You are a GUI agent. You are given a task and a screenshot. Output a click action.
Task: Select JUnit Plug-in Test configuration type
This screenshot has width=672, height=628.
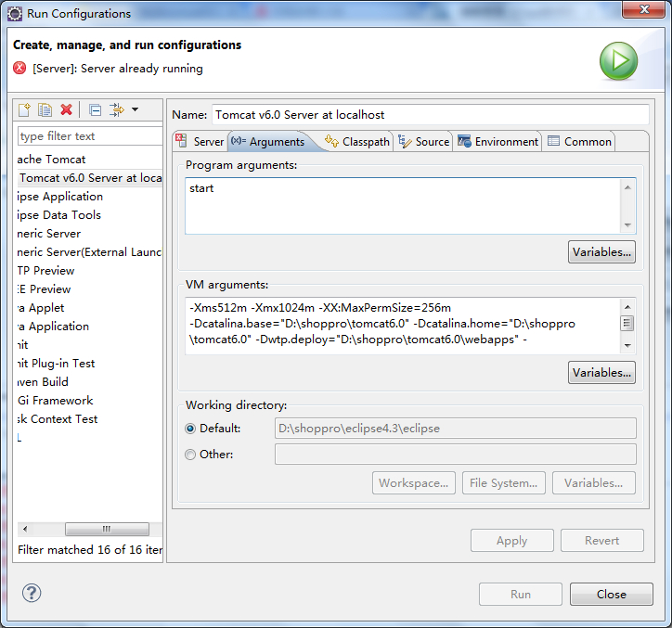coord(56,364)
